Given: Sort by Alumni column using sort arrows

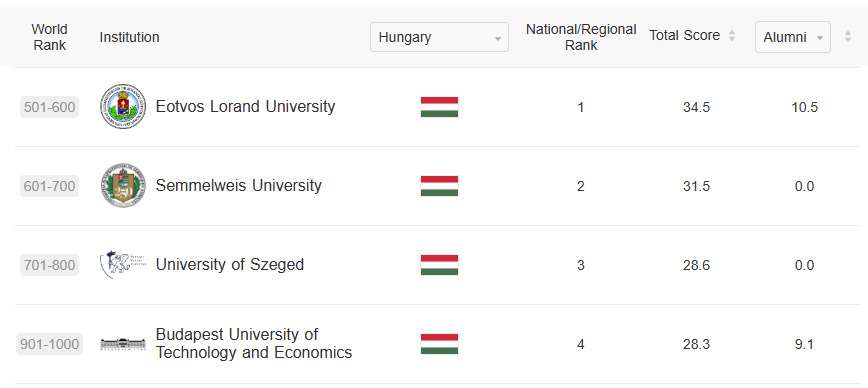Looking at the screenshot, I should 847,37.
